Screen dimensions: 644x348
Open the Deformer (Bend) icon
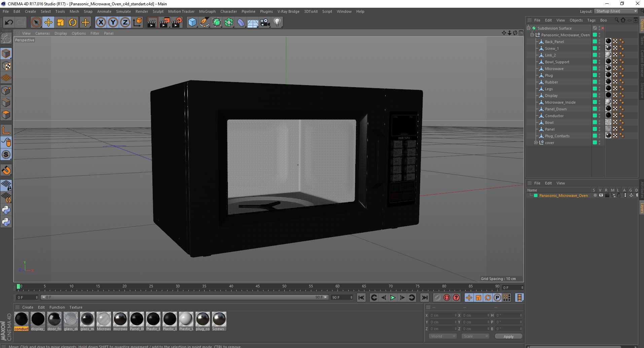point(241,23)
